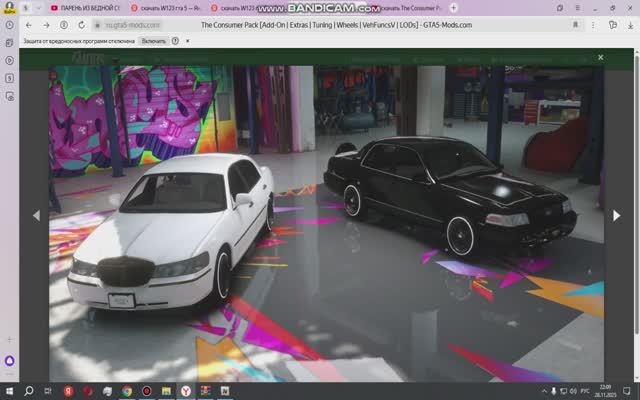Open the Windows Start menu
This screenshot has height=400, width=640.
(x=9, y=391)
